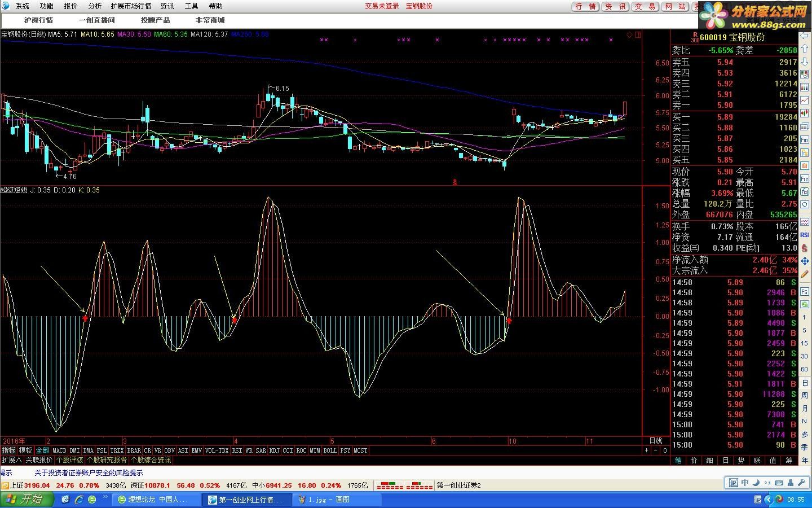The height and width of the screenshot is (508, 812).
Task: Open Internet Explorer quick launch icon
Action: (79, 500)
